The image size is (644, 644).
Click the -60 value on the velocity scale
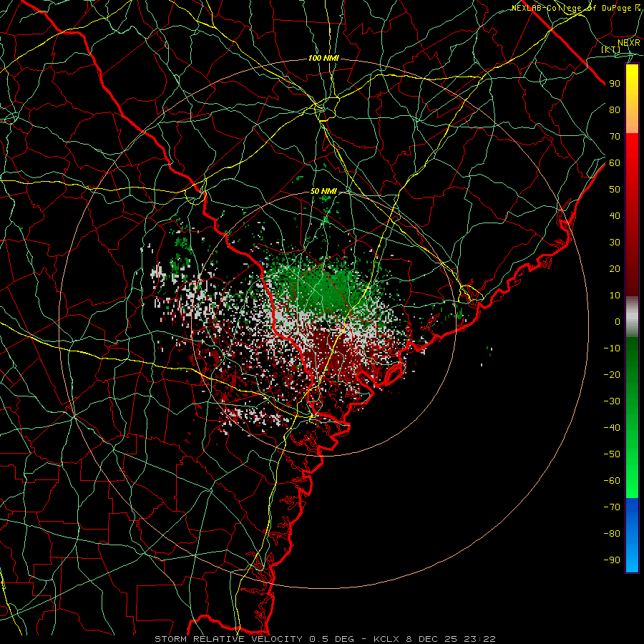tap(612, 481)
